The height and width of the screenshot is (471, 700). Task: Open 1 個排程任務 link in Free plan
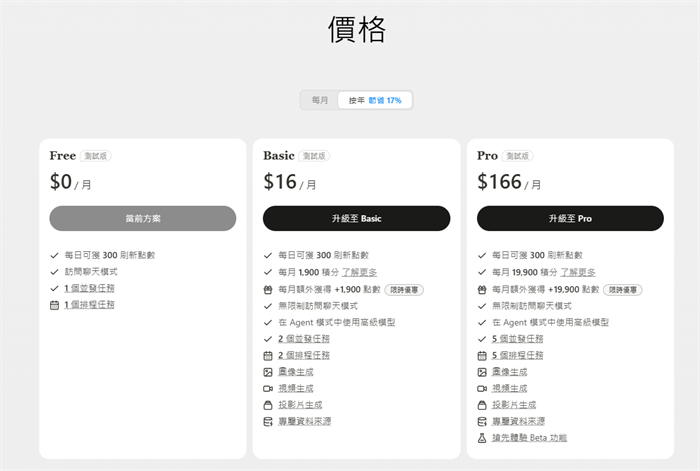[x=89, y=304]
